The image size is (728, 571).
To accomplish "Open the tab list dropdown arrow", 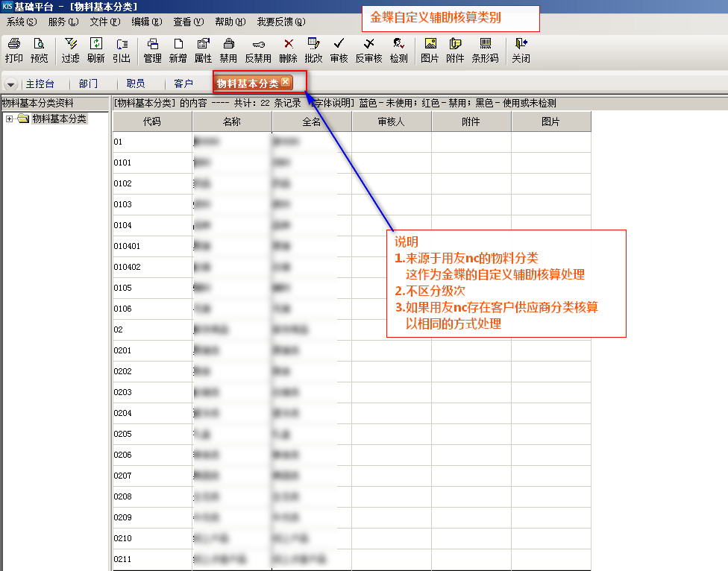I will [x=11, y=84].
